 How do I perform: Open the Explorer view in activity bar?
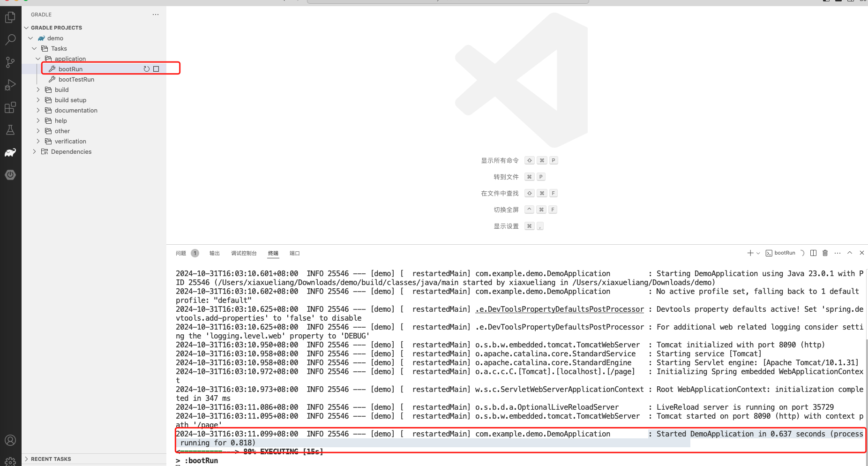coord(10,17)
